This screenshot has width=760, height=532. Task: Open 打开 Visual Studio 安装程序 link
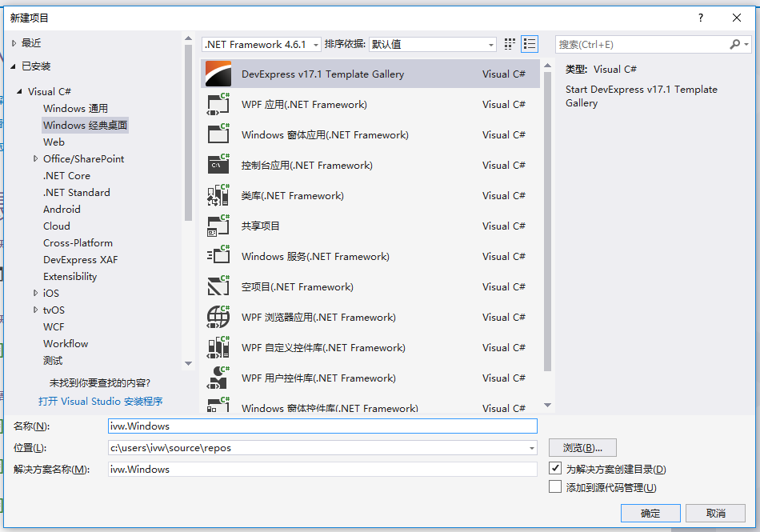click(x=100, y=401)
